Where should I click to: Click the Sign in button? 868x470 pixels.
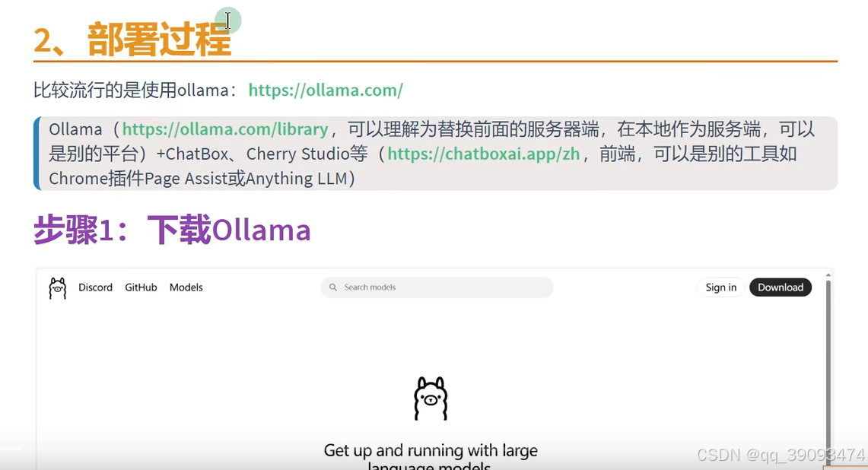click(720, 287)
